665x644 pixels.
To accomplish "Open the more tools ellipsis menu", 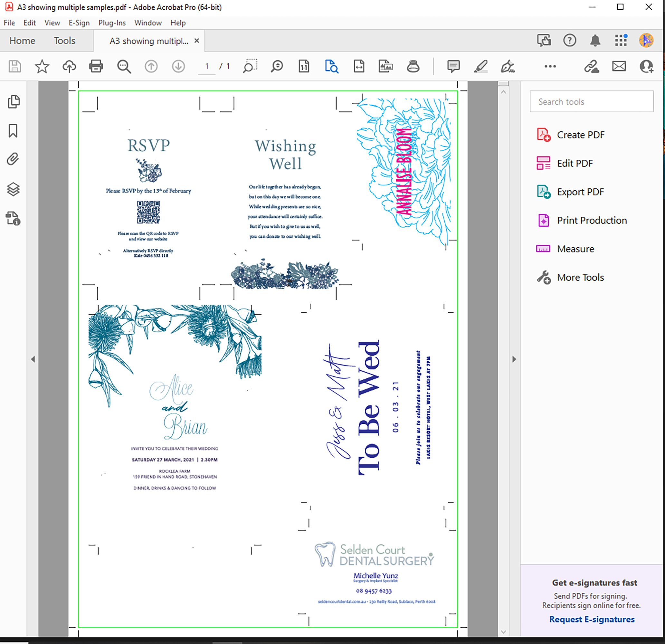I will 550,66.
